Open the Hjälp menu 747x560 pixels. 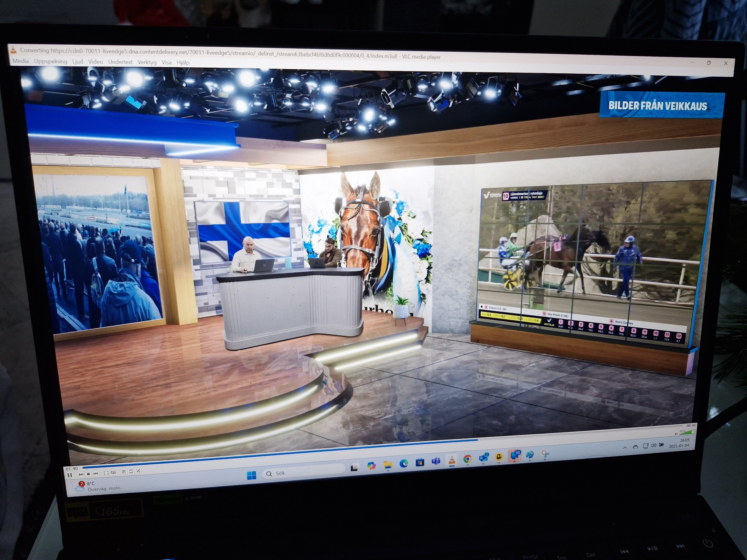[183, 63]
